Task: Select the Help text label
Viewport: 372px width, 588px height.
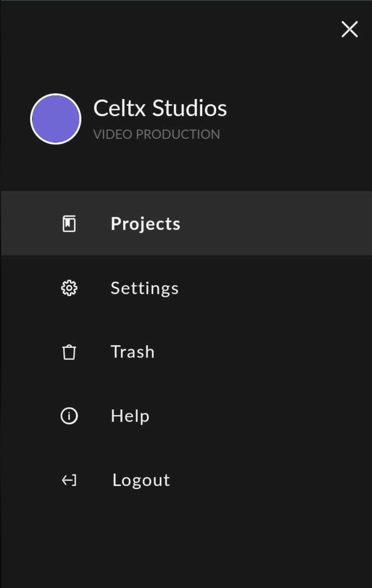Action: (130, 416)
